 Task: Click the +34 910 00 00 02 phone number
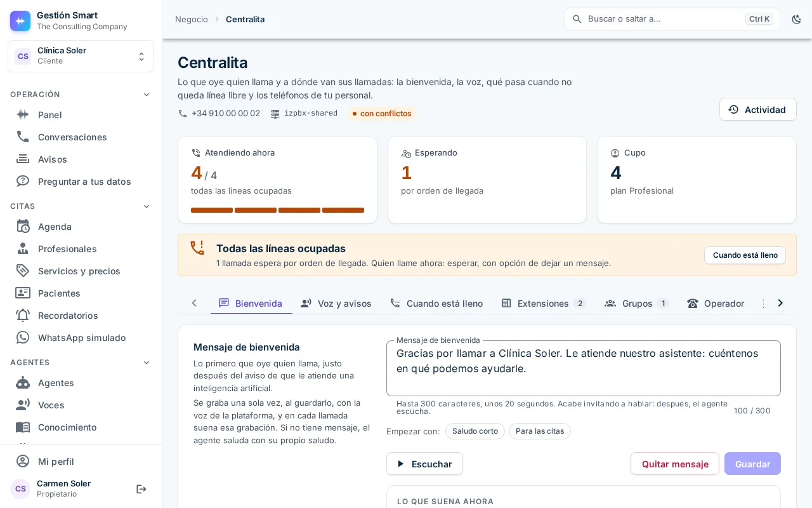pos(226,114)
